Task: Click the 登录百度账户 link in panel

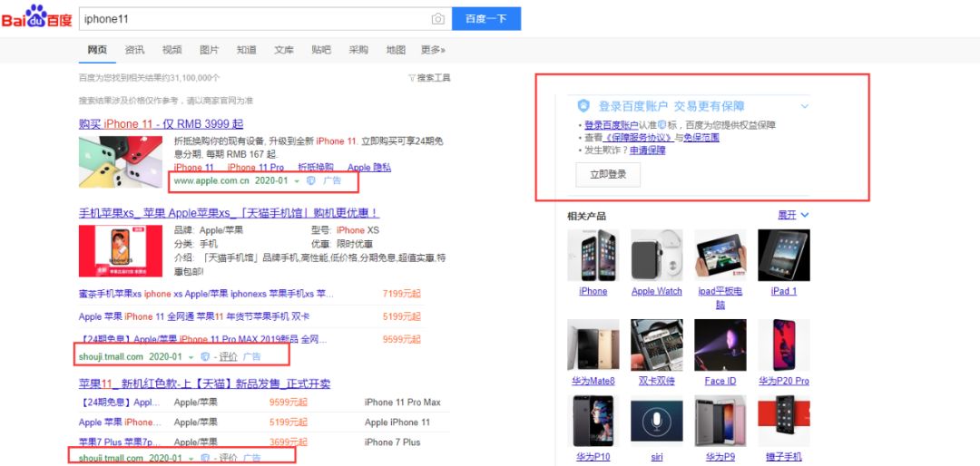Action: [x=612, y=125]
